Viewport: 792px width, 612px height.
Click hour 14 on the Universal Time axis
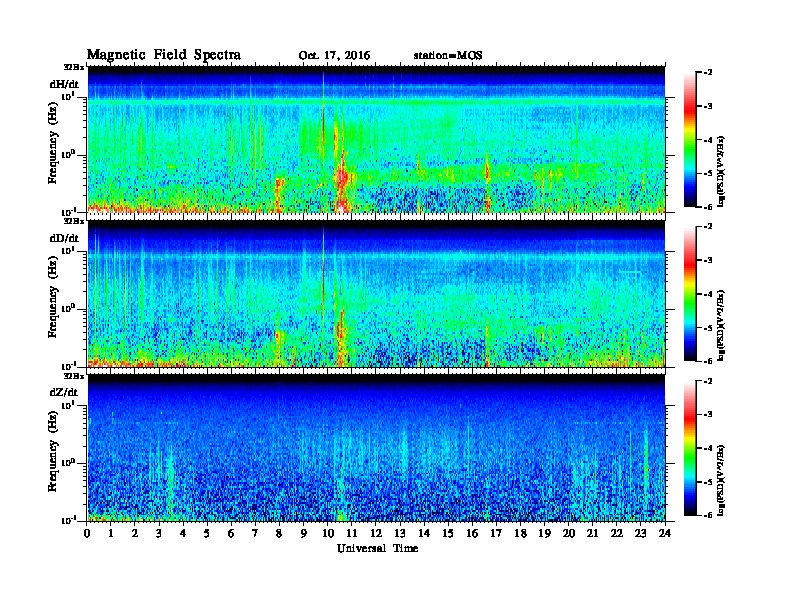[424, 533]
